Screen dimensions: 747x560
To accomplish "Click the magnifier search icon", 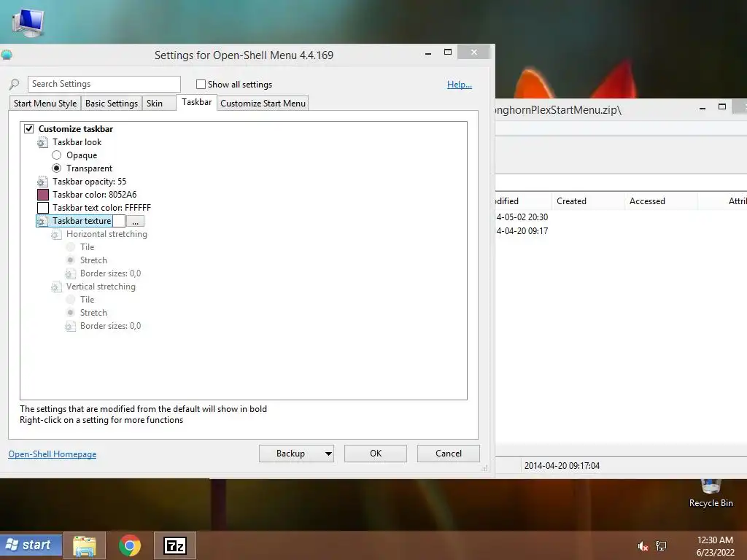I will click(15, 85).
